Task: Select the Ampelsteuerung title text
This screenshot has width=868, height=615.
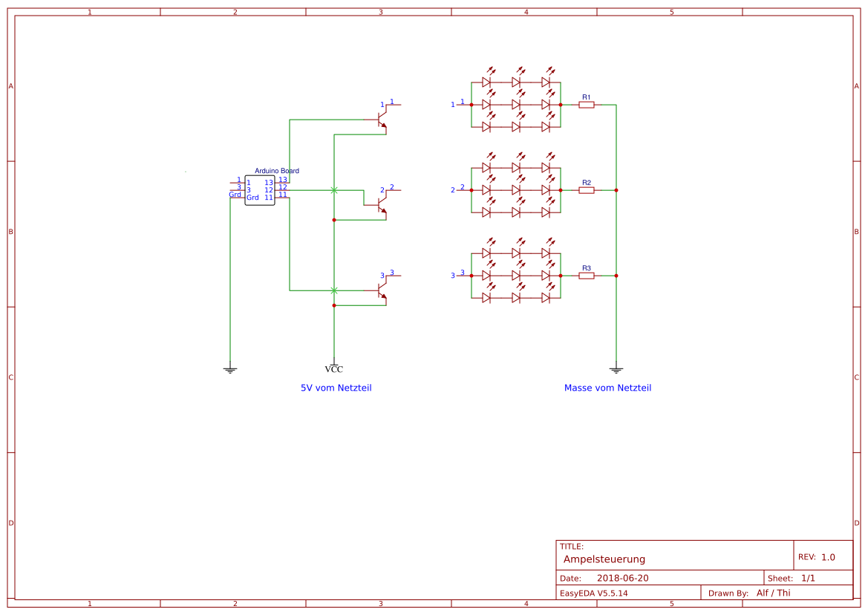Action: click(x=605, y=559)
